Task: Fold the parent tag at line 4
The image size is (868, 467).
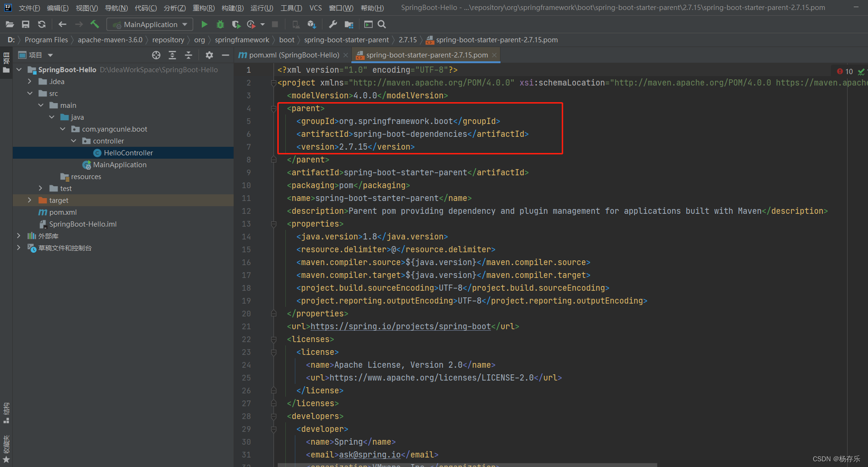Action: click(274, 109)
